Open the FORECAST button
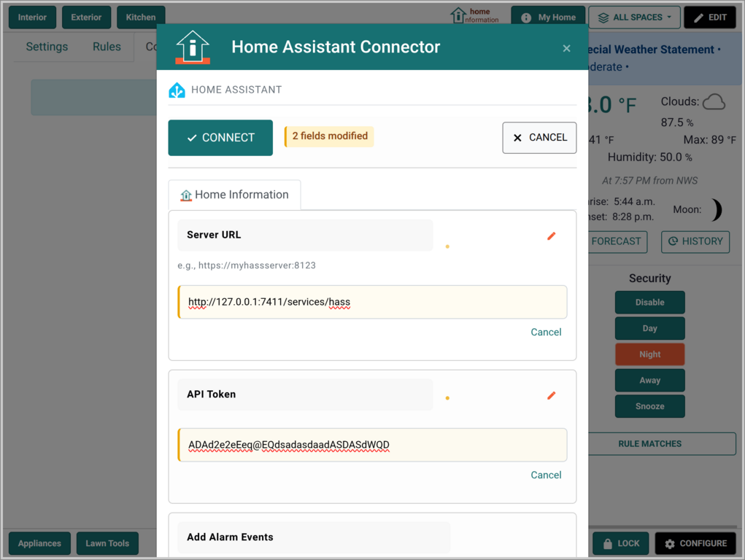745x560 pixels. pyautogui.click(x=617, y=241)
